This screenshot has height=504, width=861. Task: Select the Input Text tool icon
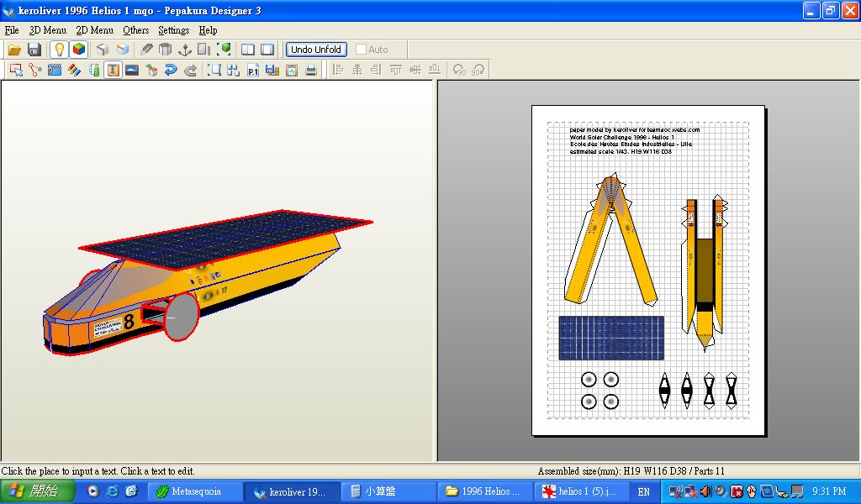point(113,71)
